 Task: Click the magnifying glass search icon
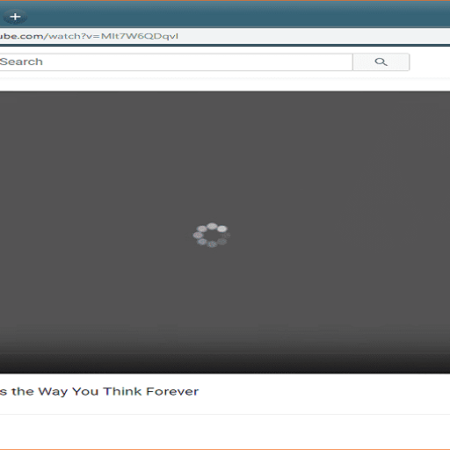click(x=381, y=62)
